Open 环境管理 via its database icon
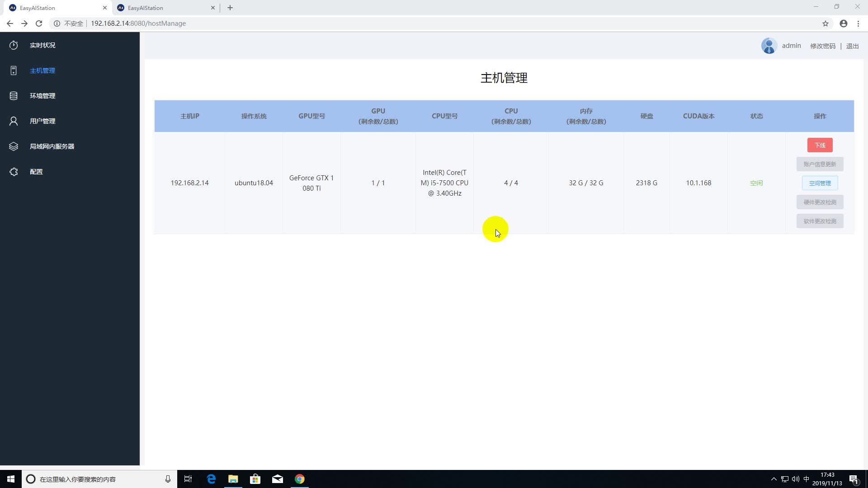Image resolution: width=868 pixels, height=488 pixels. pyautogui.click(x=13, y=95)
